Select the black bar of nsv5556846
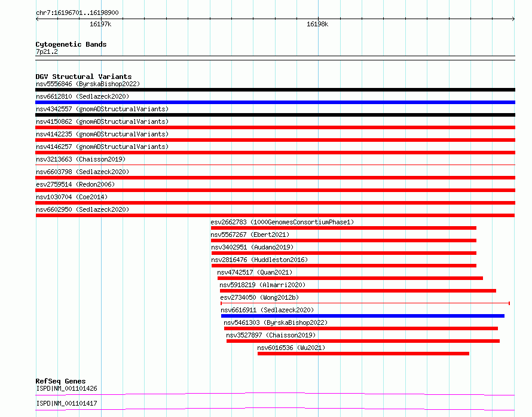 click(275, 90)
